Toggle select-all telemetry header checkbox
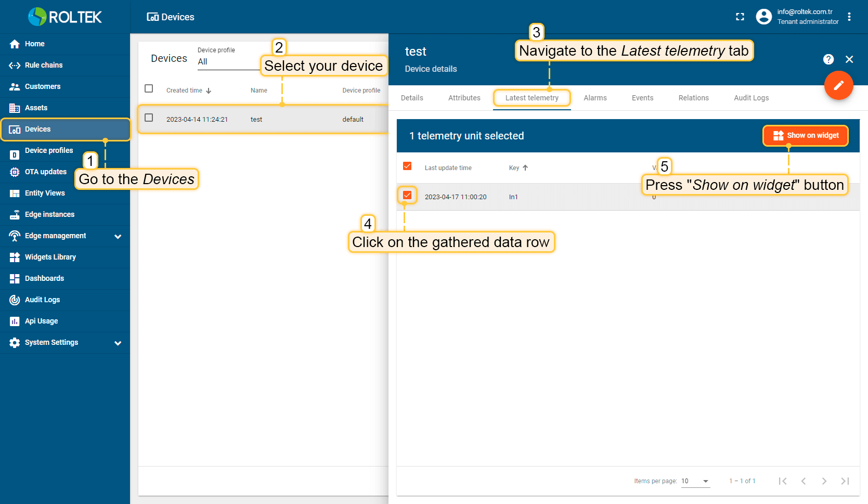 (x=407, y=166)
